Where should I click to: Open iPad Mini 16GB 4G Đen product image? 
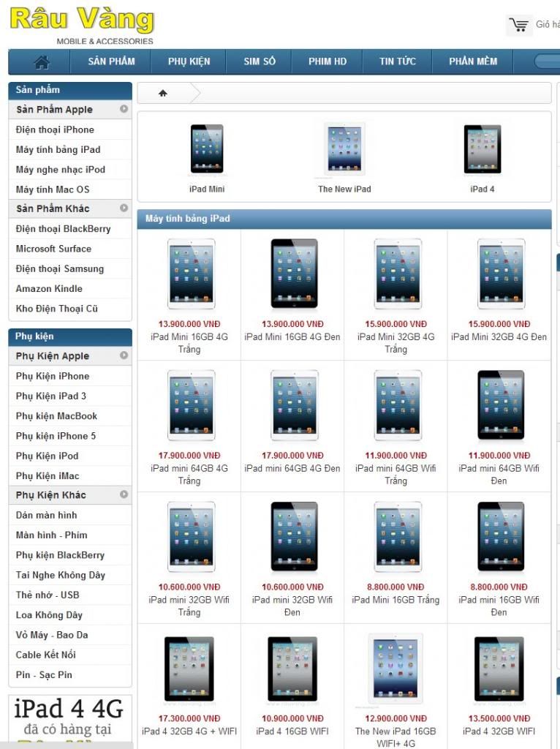pos(294,274)
